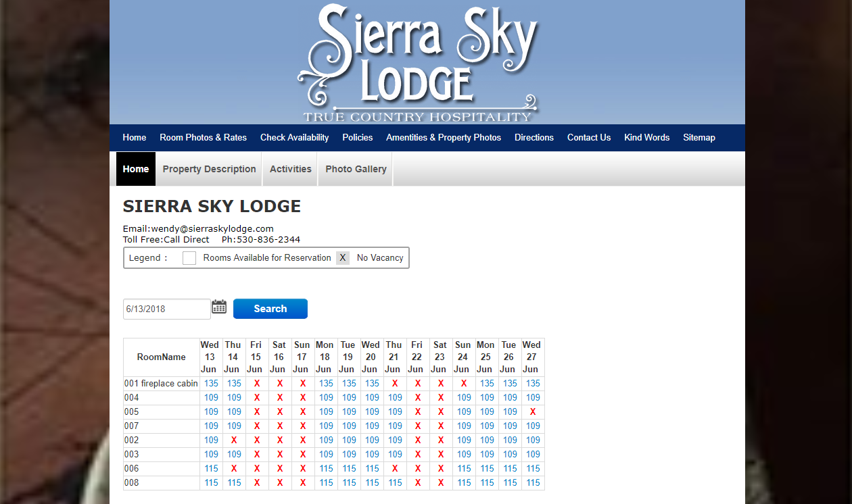
Task: Go to Check Availability page
Action: pos(294,137)
